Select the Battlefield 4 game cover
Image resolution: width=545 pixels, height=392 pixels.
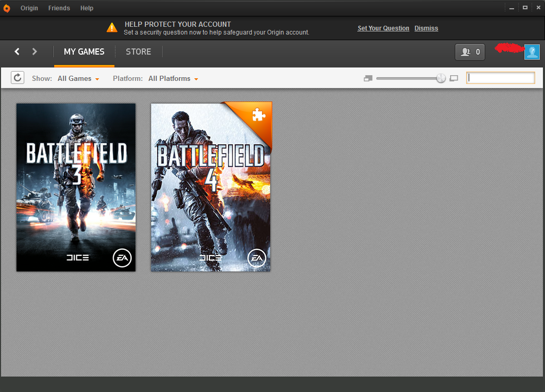(211, 187)
